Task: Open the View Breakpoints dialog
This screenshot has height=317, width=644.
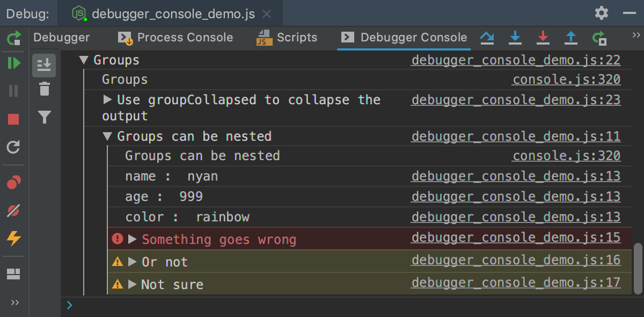Action: click(14, 182)
